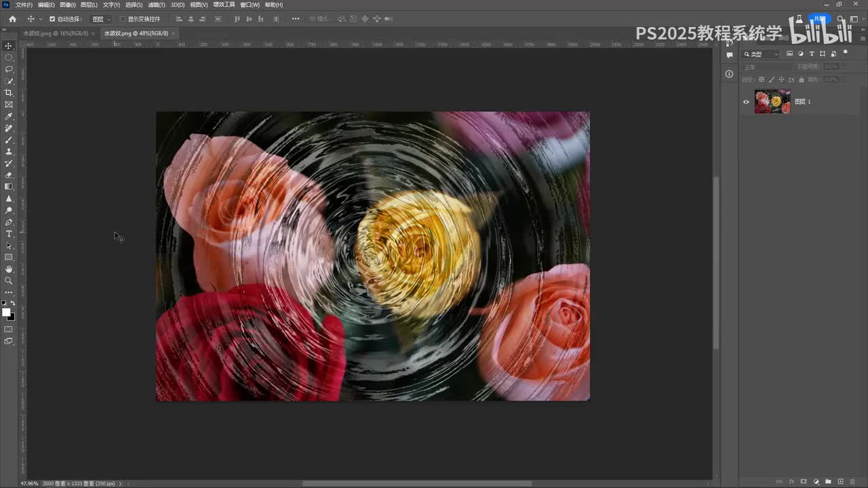Select the Lasso tool
The height and width of the screenshot is (488, 868).
9,69
